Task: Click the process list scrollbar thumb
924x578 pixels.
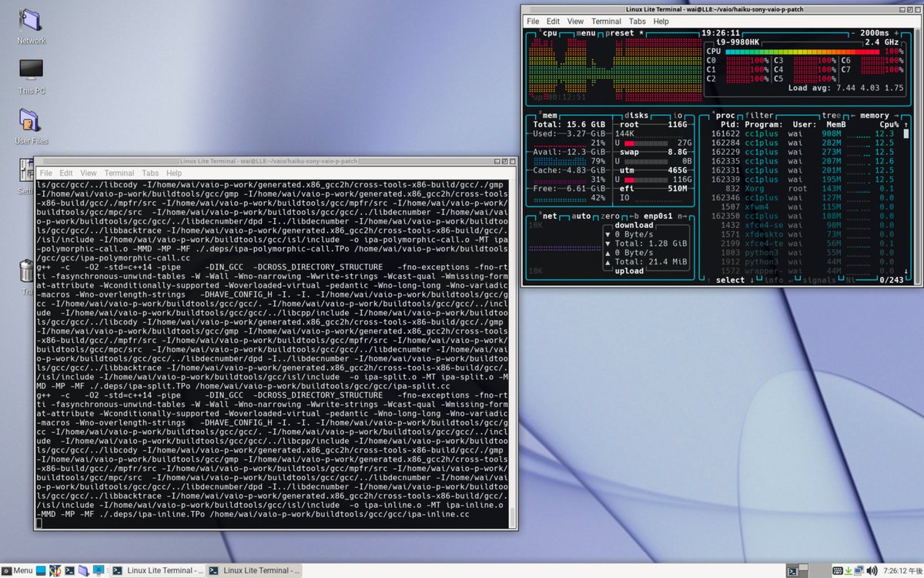Action: pos(906,134)
